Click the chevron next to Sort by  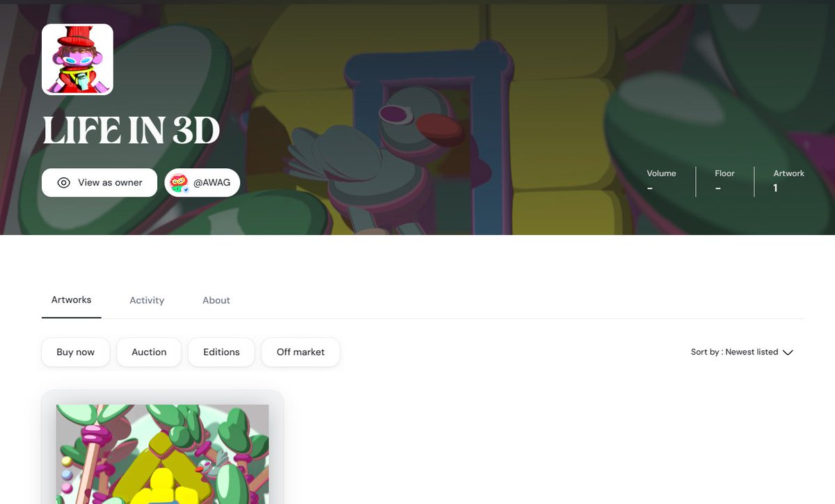[x=788, y=352]
